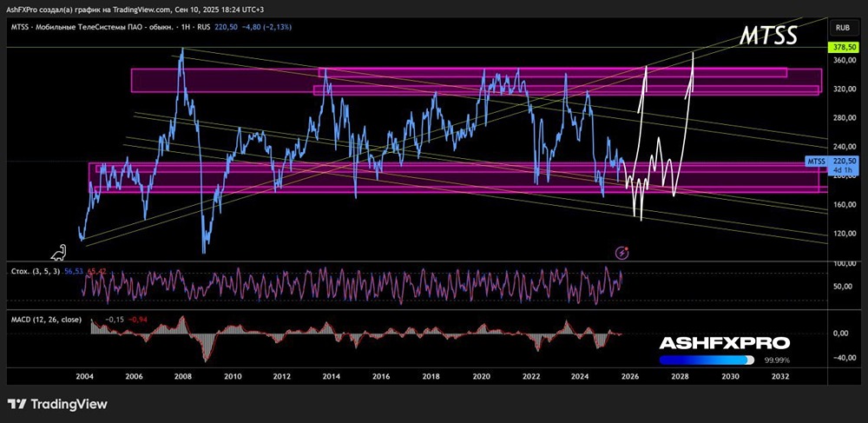
Task: Click the 360,00 price axis label
Action: (x=843, y=60)
